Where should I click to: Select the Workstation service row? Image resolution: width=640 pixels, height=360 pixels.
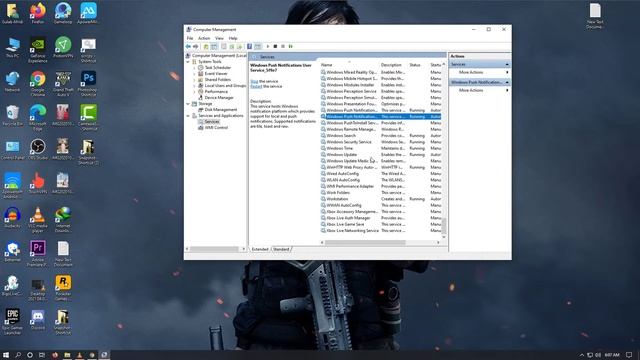[380, 199]
